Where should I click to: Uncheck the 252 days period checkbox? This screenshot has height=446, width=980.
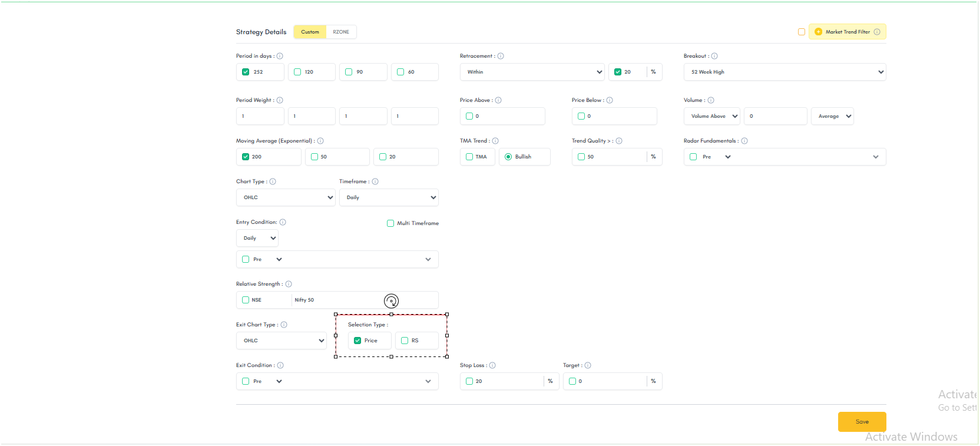pos(246,72)
